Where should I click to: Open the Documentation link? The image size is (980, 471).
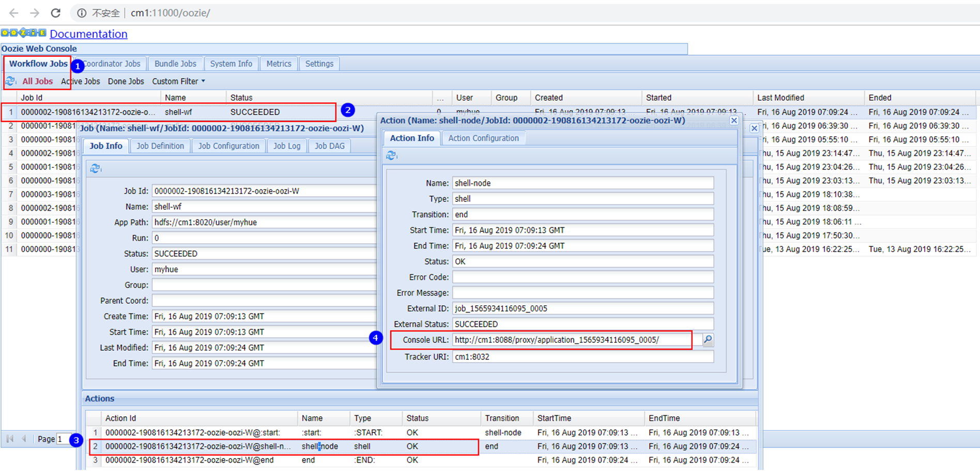[x=88, y=34]
